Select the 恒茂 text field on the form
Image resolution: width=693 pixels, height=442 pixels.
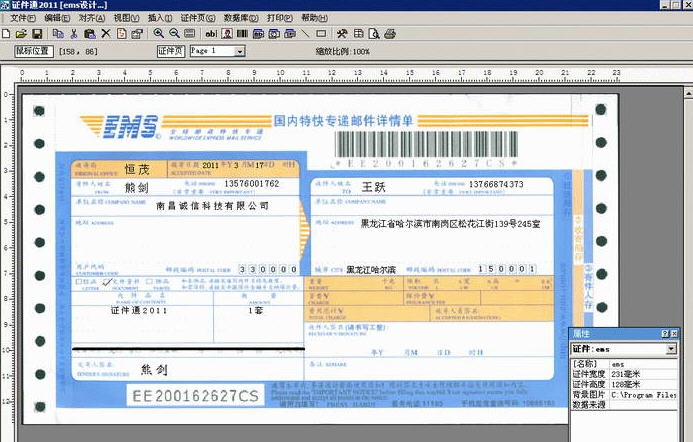[x=137, y=169]
